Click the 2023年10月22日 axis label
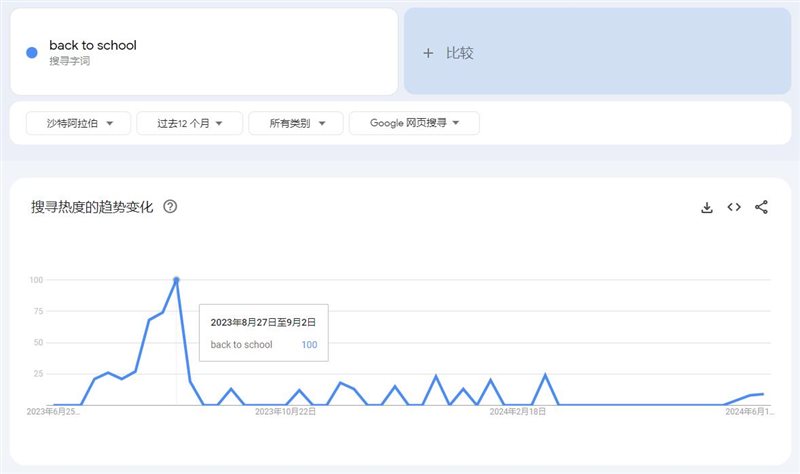Image resolution: width=800 pixels, height=474 pixels. point(285,411)
